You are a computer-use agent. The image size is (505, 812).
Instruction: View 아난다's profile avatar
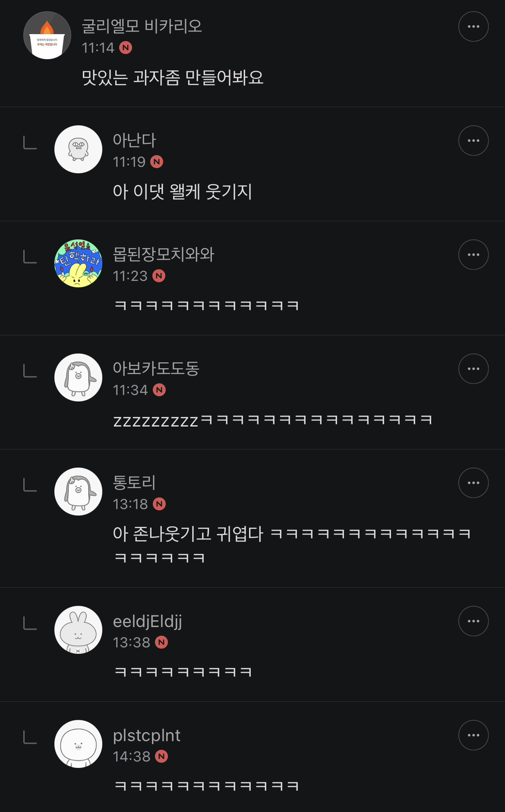(x=78, y=149)
